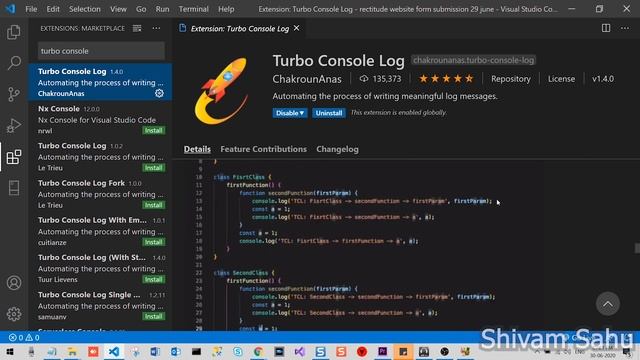Viewport: 640px width, 360px height.
Task: Open the Run and Debug view
Action: pos(14,126)
